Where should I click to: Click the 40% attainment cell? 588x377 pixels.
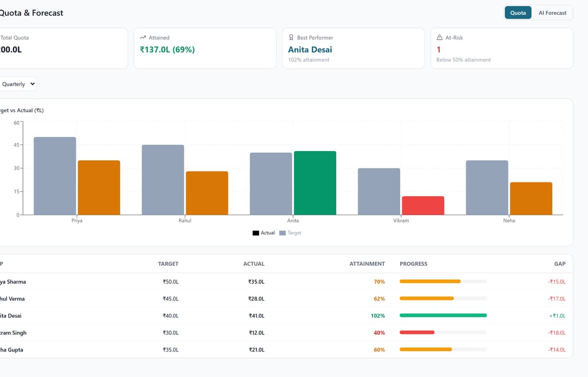(379, 333)
